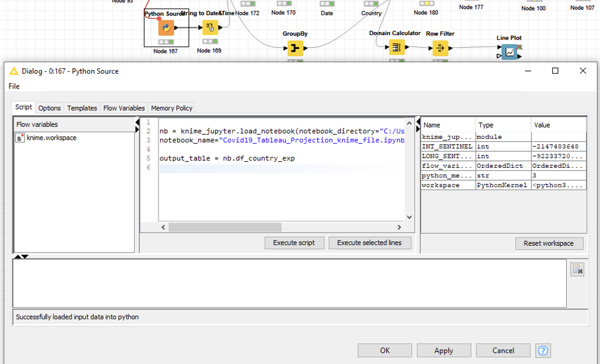This screenshot has width=600, height=364.
Task: Click the Execute script button
Action: [x=294, y=243]
